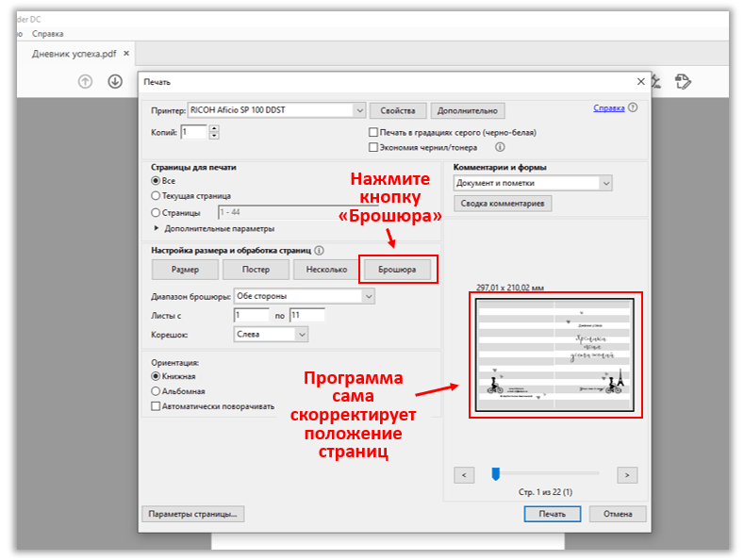Click the stamp tool icon in the toolbar
744x560 pixels.
click(x=683, y=82)
